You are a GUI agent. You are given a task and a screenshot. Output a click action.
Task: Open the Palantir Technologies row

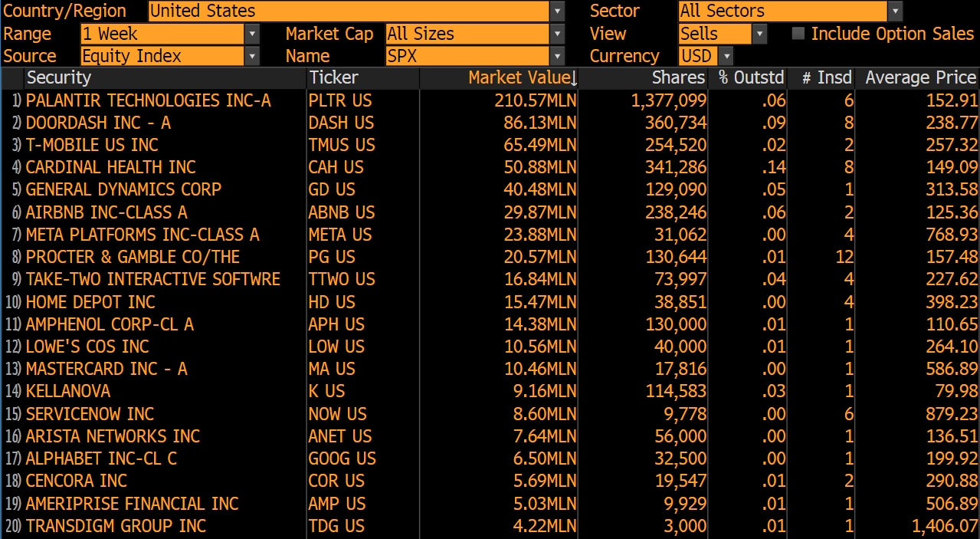tap(490, 100)
